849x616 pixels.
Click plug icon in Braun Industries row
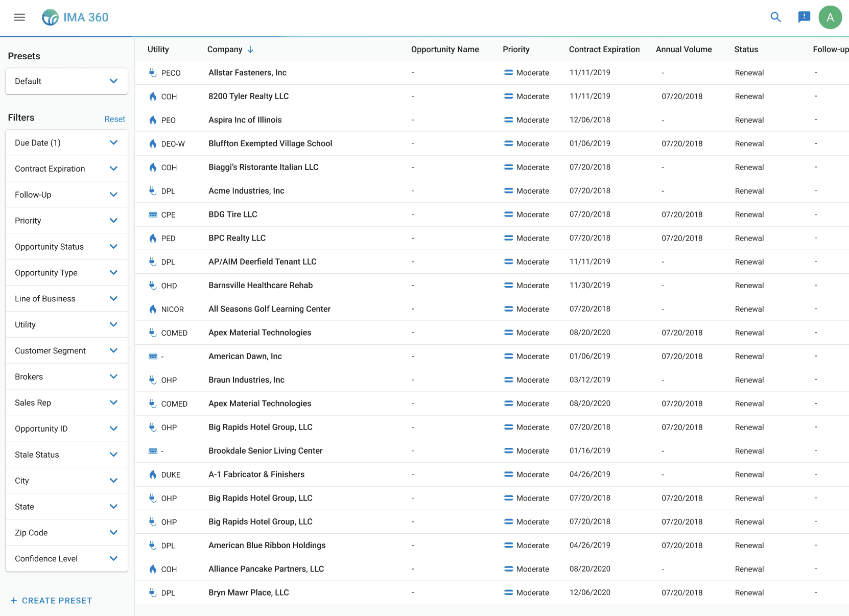tap(152, 380)
